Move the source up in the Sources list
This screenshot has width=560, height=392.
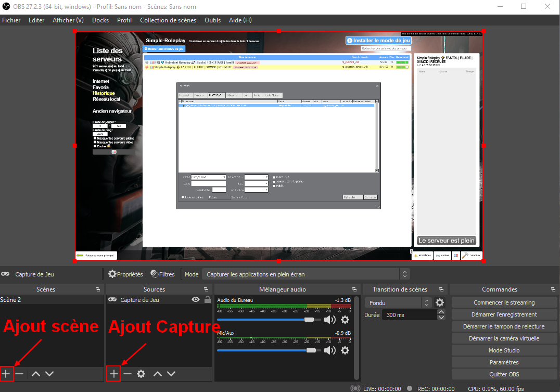coord(158,374)
